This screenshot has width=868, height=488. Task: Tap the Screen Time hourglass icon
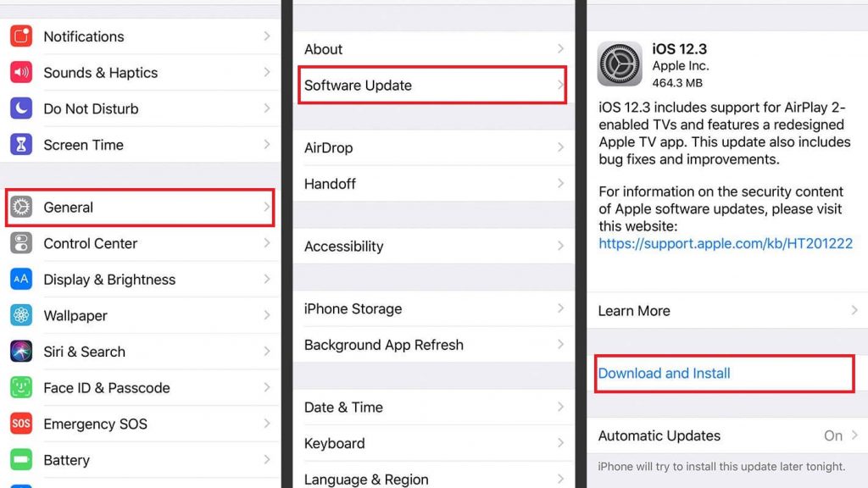tap(21, 144)
